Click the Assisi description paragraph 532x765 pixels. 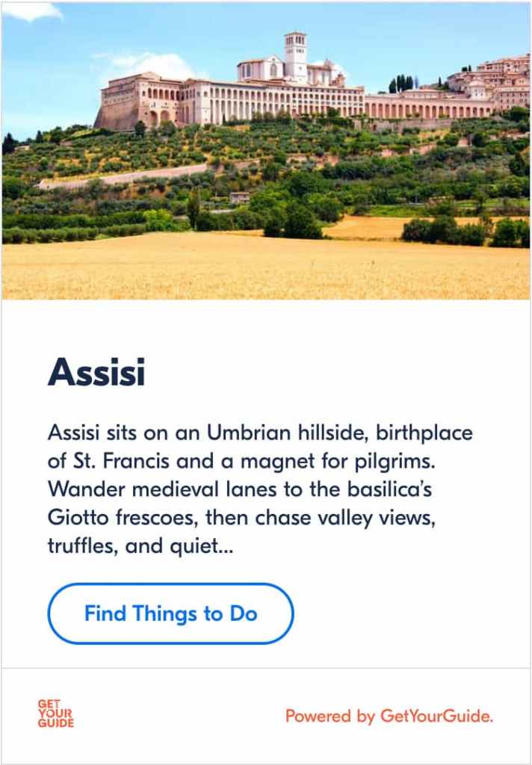click(260, 489)
